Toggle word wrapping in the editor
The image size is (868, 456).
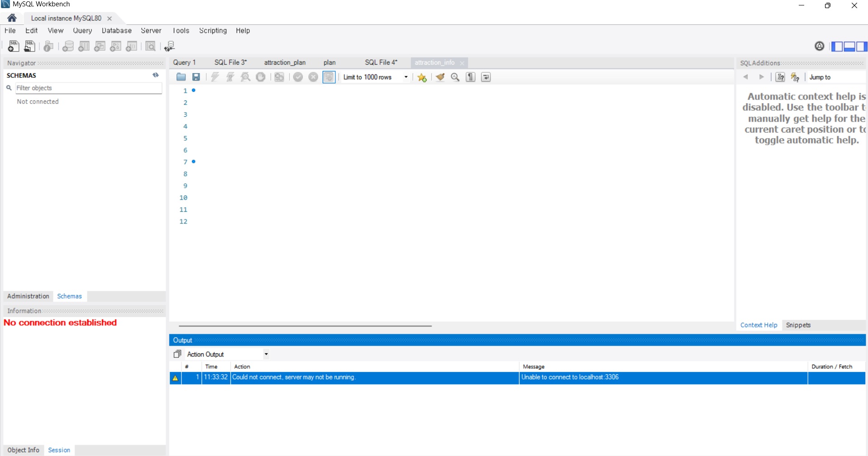[x=486, y=77]
